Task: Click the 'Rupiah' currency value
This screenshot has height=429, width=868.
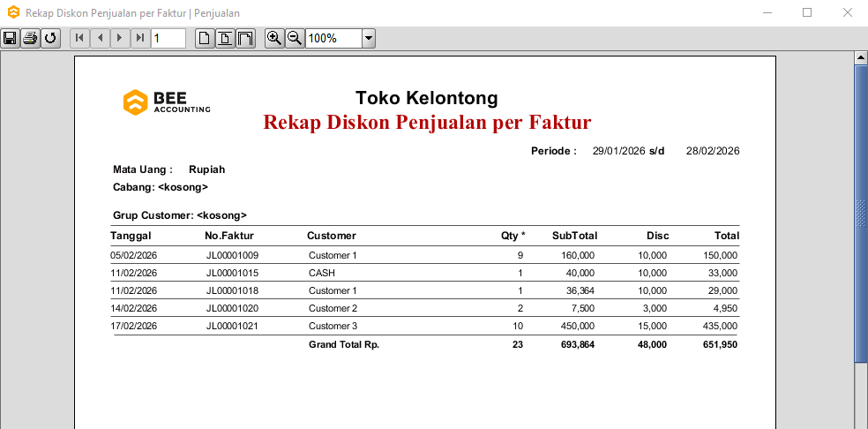Action: point(207,169)
